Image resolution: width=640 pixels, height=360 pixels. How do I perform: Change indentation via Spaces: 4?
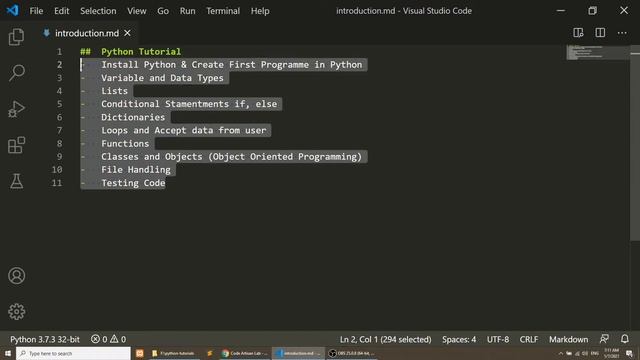(459, 339)
